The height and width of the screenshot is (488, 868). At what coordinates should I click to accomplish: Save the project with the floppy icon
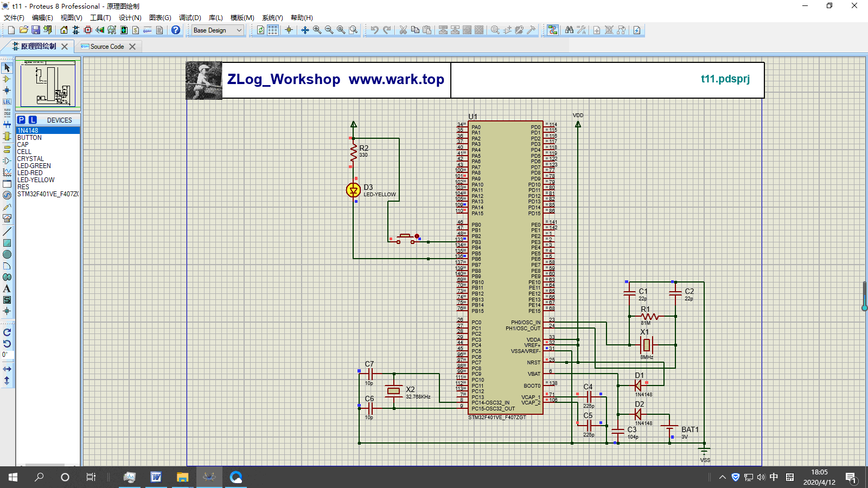coord(36,30)
